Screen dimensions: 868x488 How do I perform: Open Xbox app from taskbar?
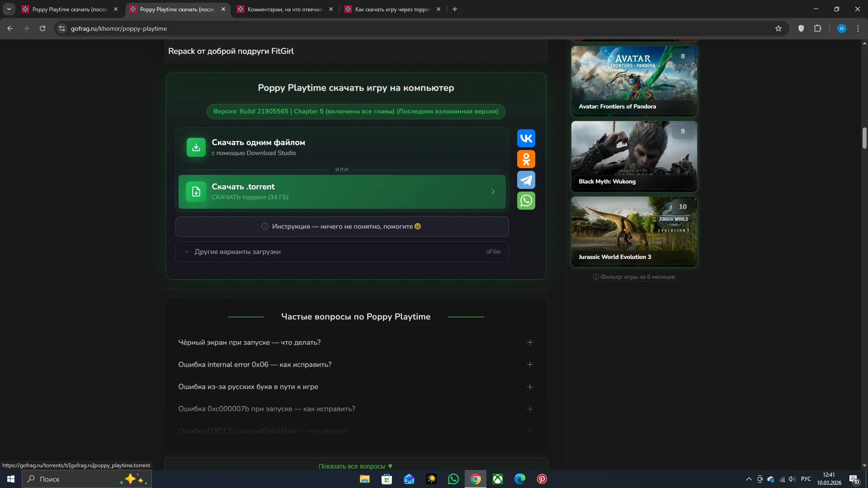[497, 479]
